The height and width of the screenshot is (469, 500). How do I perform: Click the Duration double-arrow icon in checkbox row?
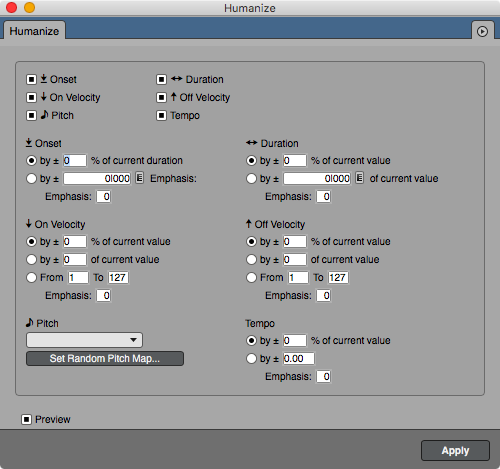pos(177,79)
